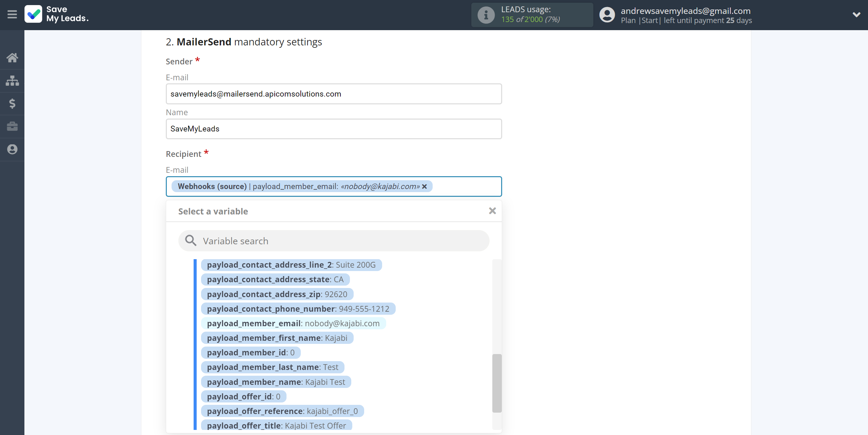Viewport: 868px width, 435px height.
Task: Select payload_member_last_name variable
Action: [x=273, y=367]
